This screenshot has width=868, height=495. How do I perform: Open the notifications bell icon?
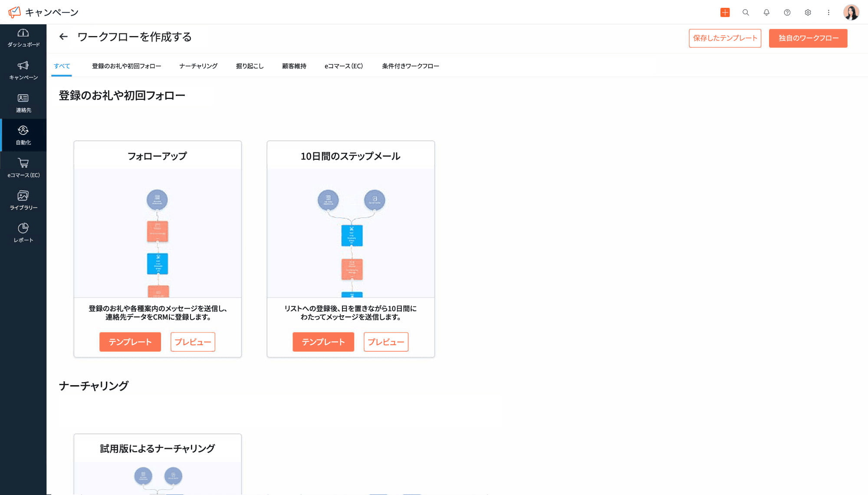[766, 13]
